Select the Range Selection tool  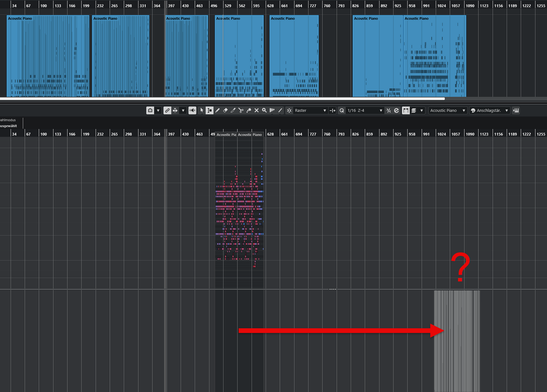click(209, 110)
